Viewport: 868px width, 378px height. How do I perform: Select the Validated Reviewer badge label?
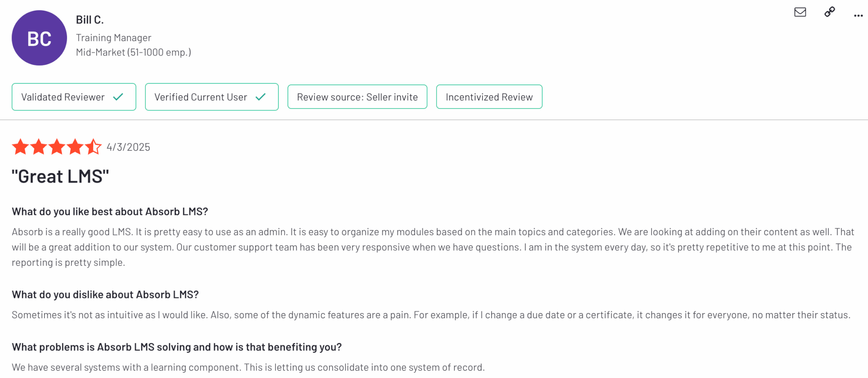(x=63, y=97)
